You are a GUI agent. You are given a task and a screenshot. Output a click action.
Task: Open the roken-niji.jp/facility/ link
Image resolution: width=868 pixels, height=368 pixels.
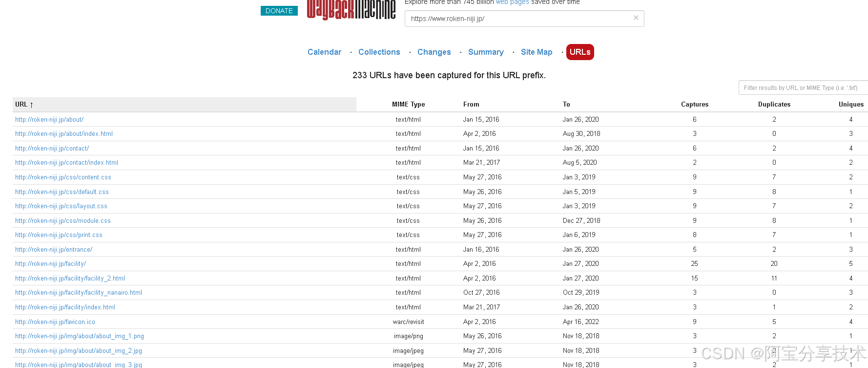tap(50, 263)
